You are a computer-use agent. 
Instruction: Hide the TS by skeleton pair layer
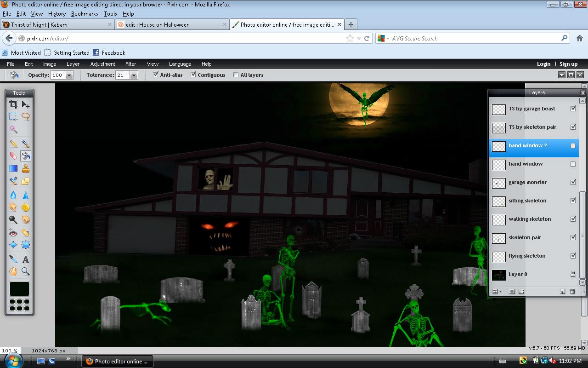click(573, 127)
